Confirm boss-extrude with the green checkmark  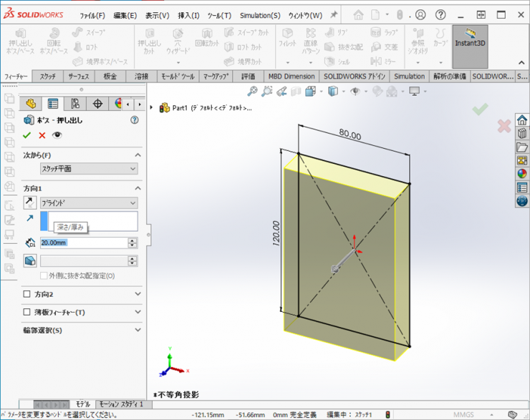(x=27, y=135)
